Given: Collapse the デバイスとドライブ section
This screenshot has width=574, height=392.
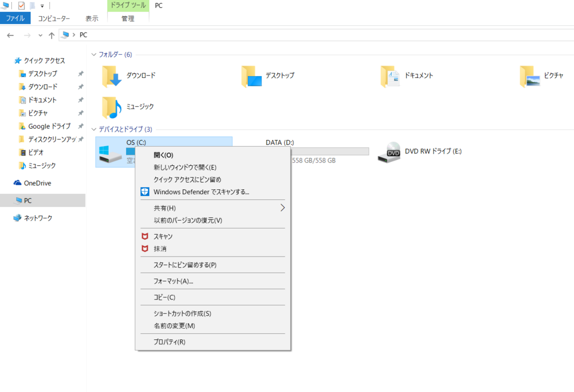Looking at the screenshot, I should (x=93, y=129).
